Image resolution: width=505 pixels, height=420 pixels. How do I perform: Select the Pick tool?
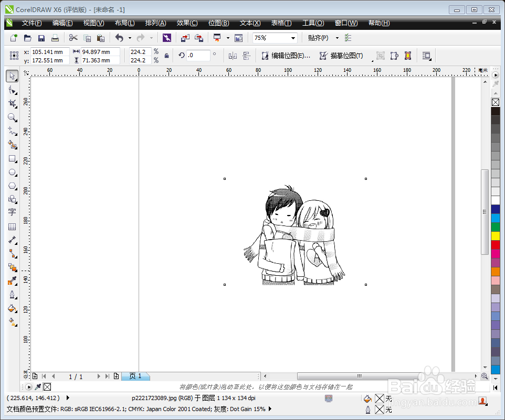tap(13, 76)
